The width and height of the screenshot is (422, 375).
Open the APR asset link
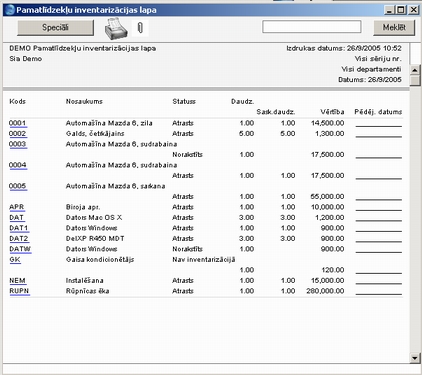point(17,207)
